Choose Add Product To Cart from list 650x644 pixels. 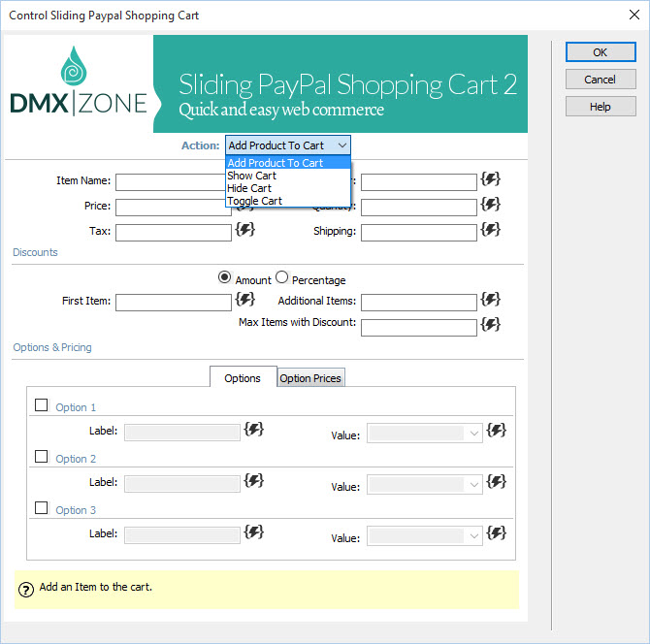(x=288, y=163)
